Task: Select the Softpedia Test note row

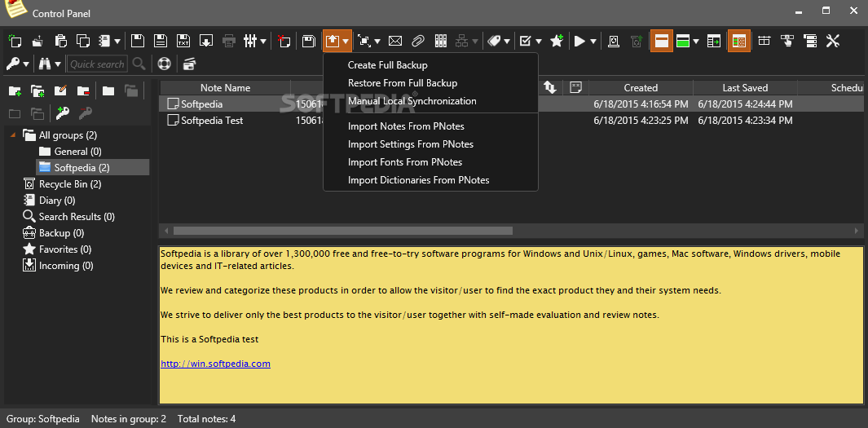Action: (512, 120)
